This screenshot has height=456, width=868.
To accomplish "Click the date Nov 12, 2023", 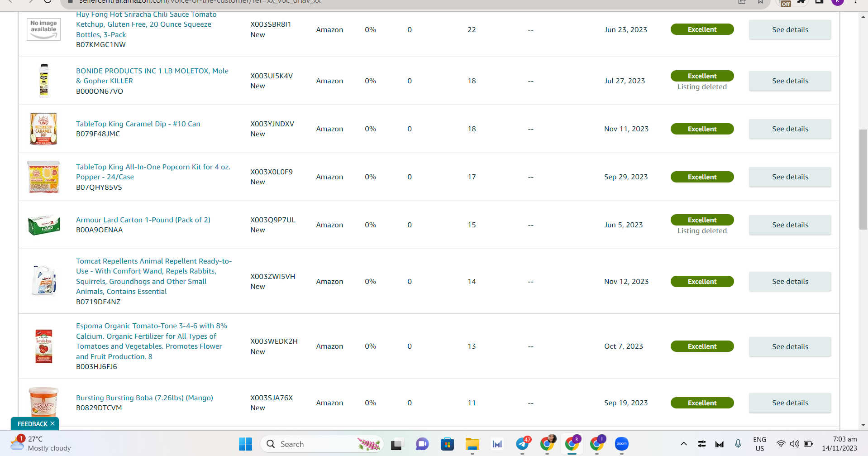I will (626, 281).
